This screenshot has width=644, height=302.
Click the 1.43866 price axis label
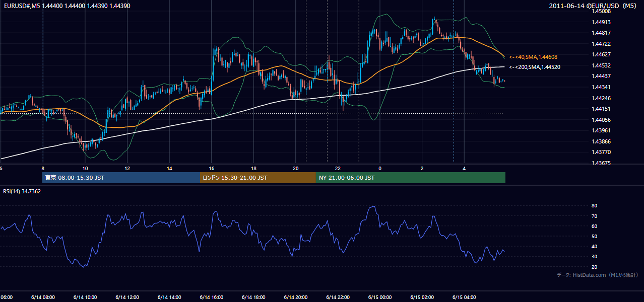pyautogui.click(x=601, y=141)
